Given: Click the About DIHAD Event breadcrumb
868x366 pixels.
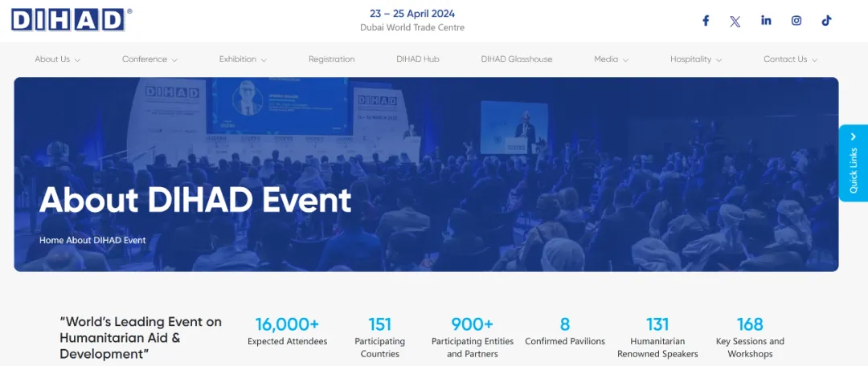Looking at the screenshot, I should (x=106, y=241).
